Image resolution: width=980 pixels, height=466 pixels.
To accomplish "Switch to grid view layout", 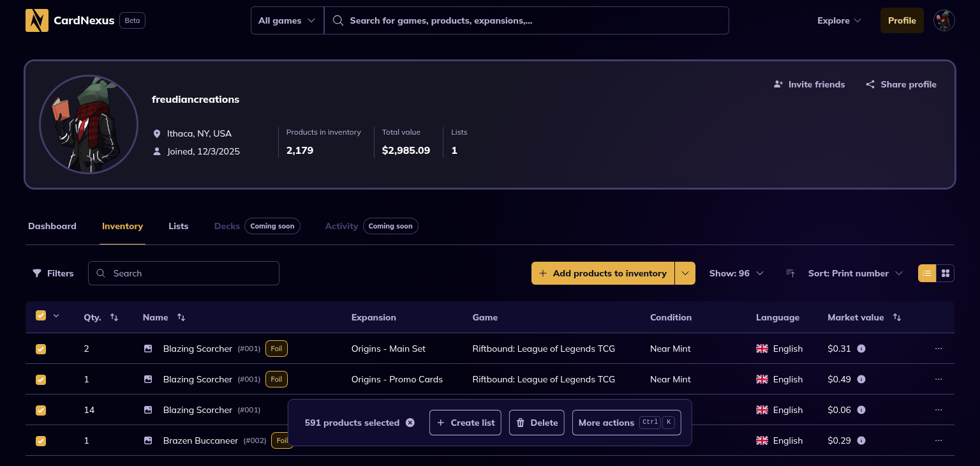I will (x=946, y=273).
